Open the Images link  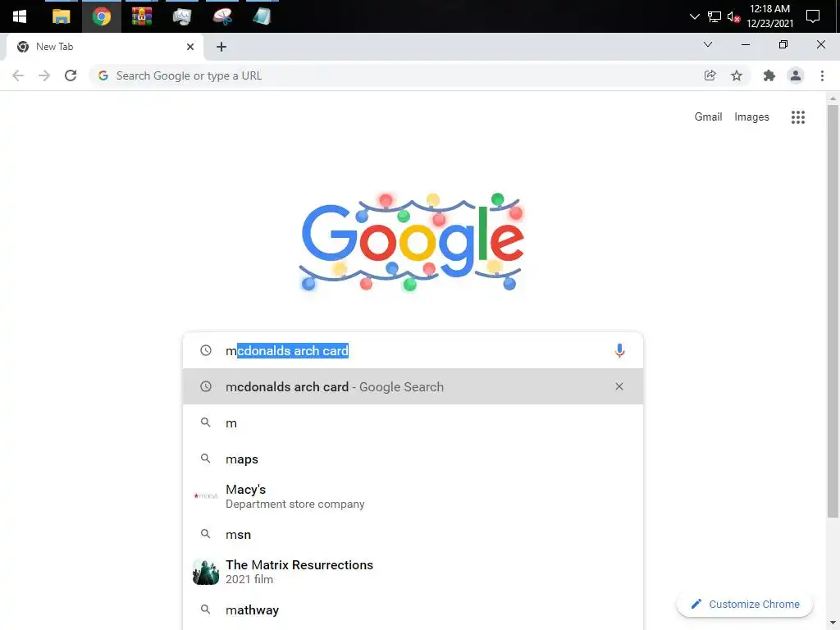751,116
